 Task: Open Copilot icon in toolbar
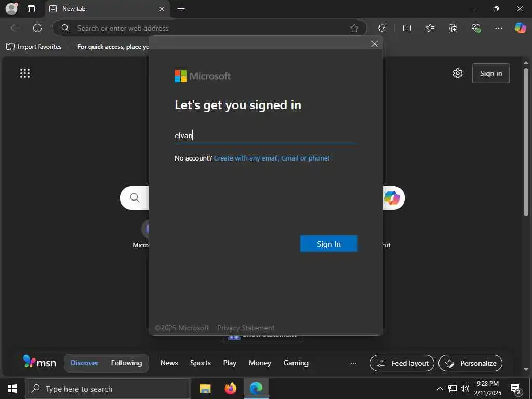520,28
